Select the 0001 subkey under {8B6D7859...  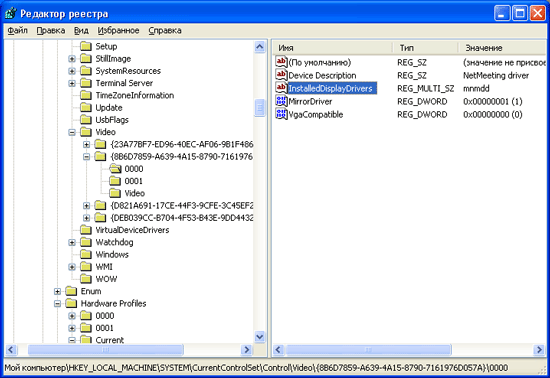tap(133, 181)
